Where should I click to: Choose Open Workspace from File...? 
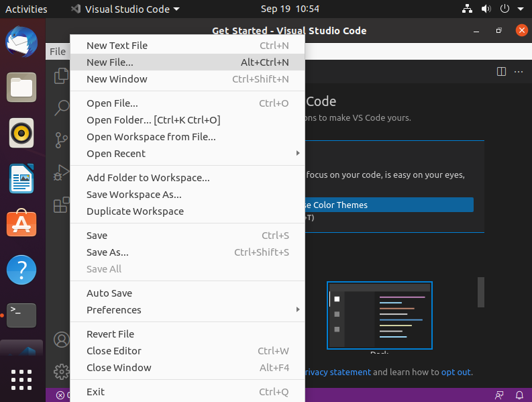pos(187,137)
